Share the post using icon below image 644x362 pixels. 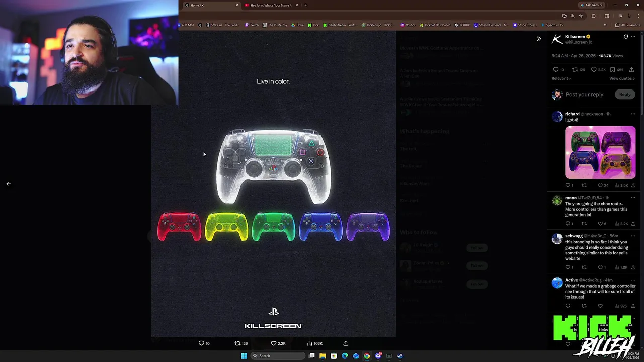(x=346, y=343)
